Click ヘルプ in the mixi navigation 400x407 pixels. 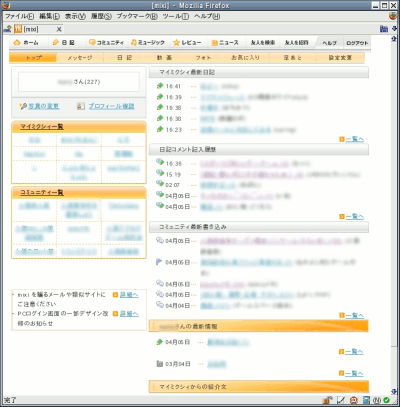(329, 43)
